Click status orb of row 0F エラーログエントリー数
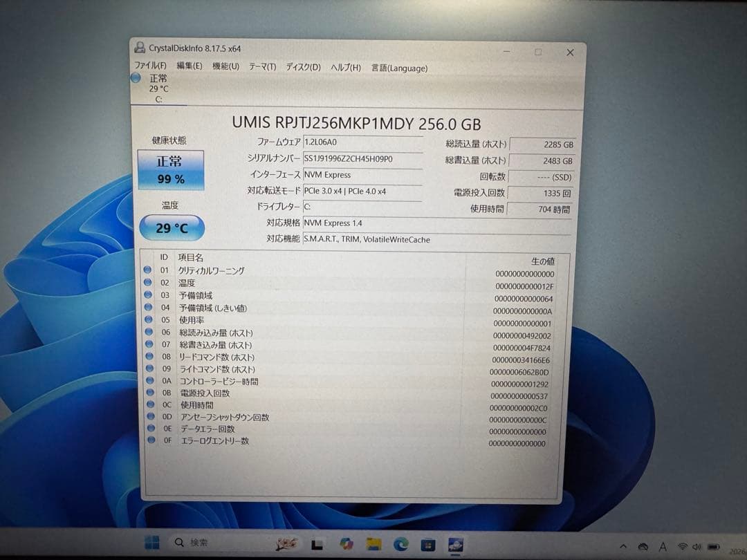This screenshot has width=747, height=560. click(151, 440)
